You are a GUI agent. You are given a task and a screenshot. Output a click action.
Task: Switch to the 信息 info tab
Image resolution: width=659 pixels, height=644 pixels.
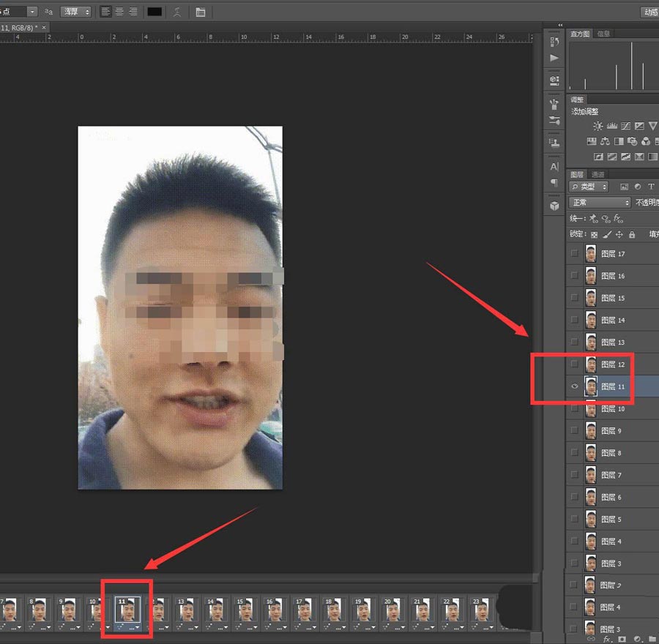603,34
